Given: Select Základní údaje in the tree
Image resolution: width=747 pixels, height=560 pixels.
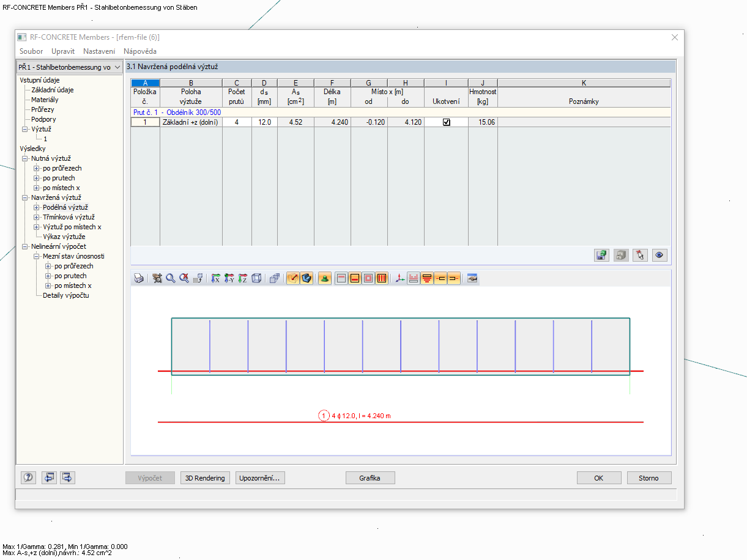Looking at the screenshot, I should [53, 90].
